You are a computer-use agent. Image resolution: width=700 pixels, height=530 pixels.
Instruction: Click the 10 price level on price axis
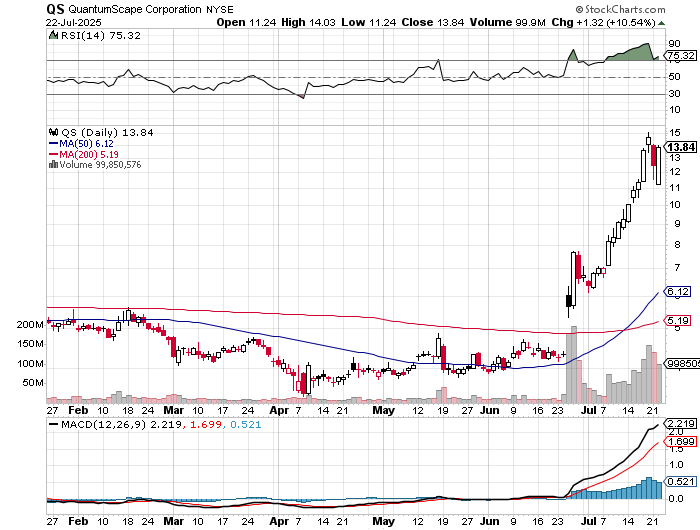pyautogui.click(x=675, y=204)
